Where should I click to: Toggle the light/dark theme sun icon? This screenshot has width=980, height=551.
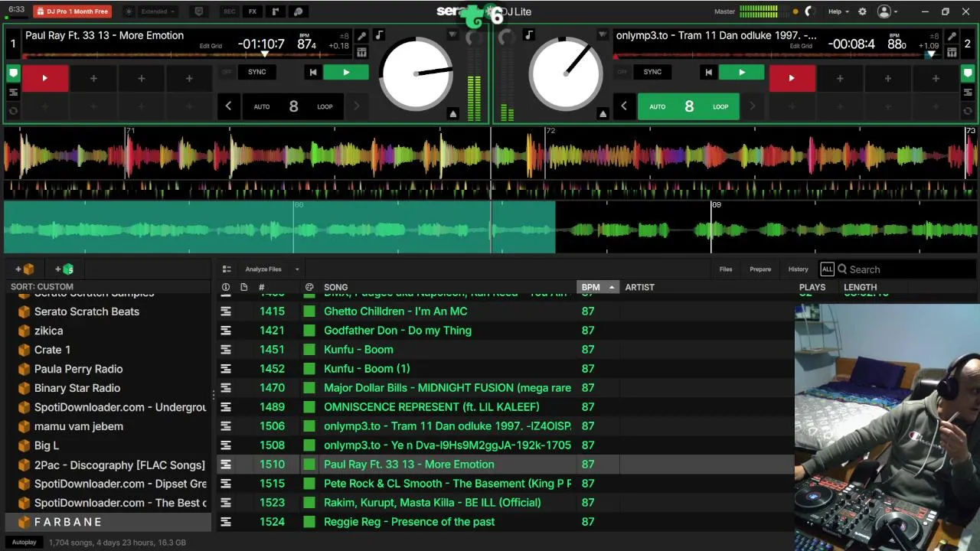[128, 11]
